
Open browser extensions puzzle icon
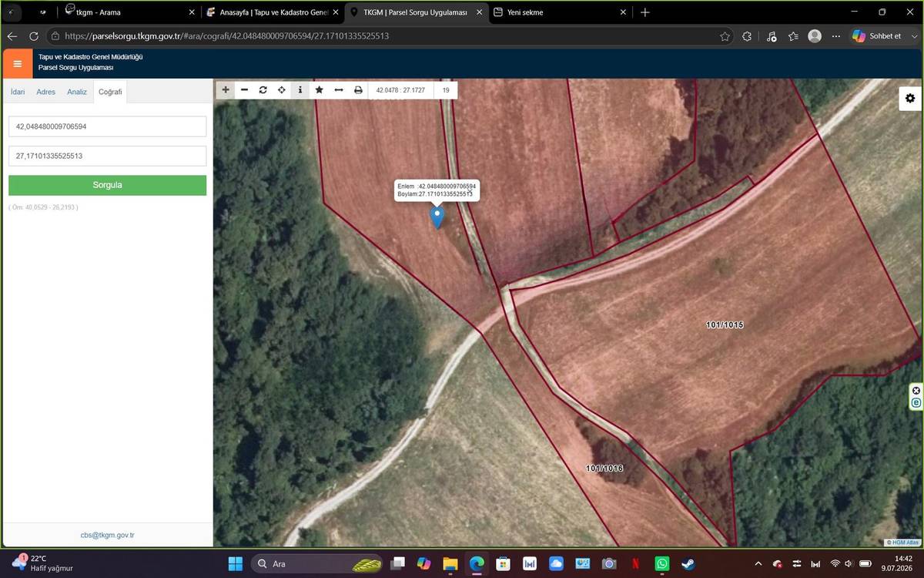(x=747, y=36)
